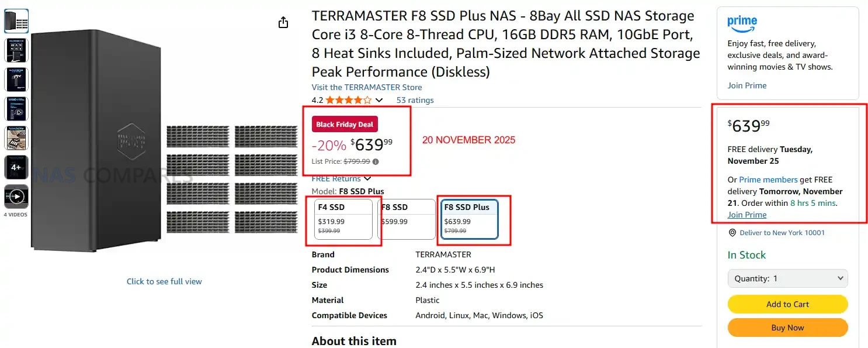Viewport: 868px width, 348px height.
Task: Click the info icon beside List Price
Action: point(376,162)
